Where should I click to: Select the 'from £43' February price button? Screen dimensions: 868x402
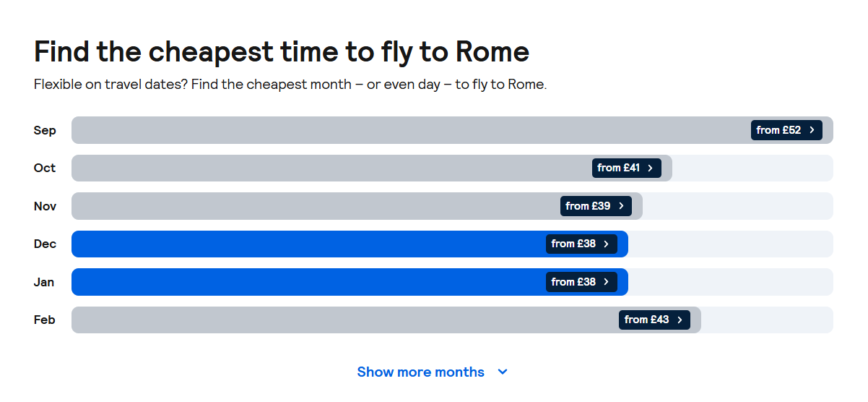coord(654,320)
